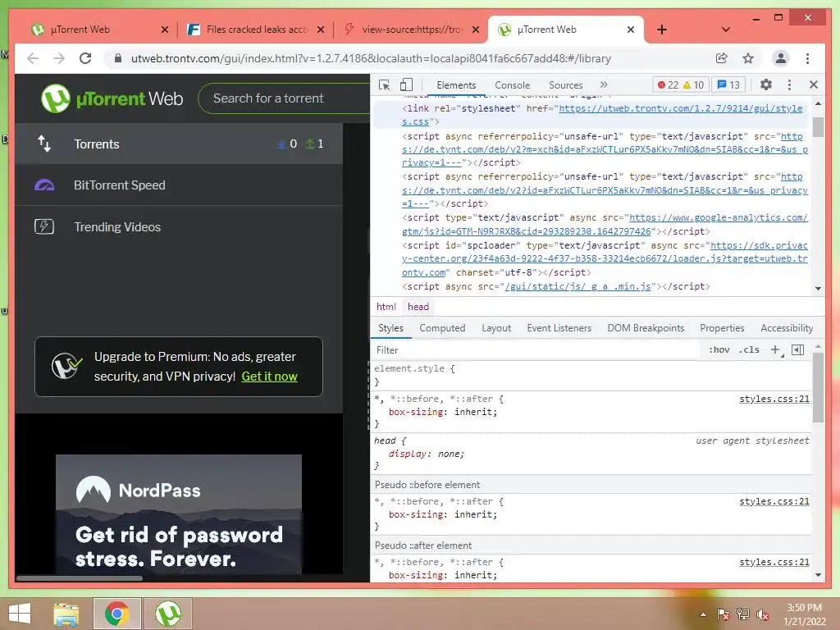Screen dimensions: 840x630
Task: Click the µTorrent taskbar icon
Action: 168,614
